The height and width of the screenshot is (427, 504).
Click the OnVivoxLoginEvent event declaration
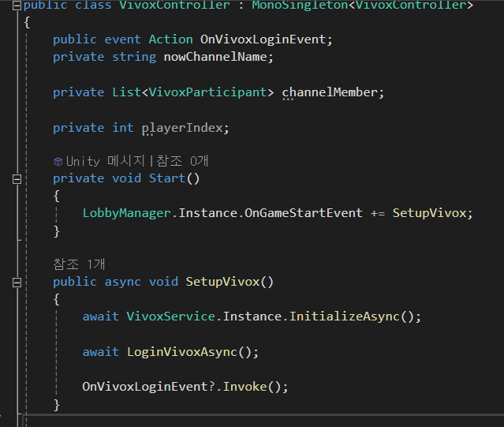pyautogui.click(x=263, y=39)
